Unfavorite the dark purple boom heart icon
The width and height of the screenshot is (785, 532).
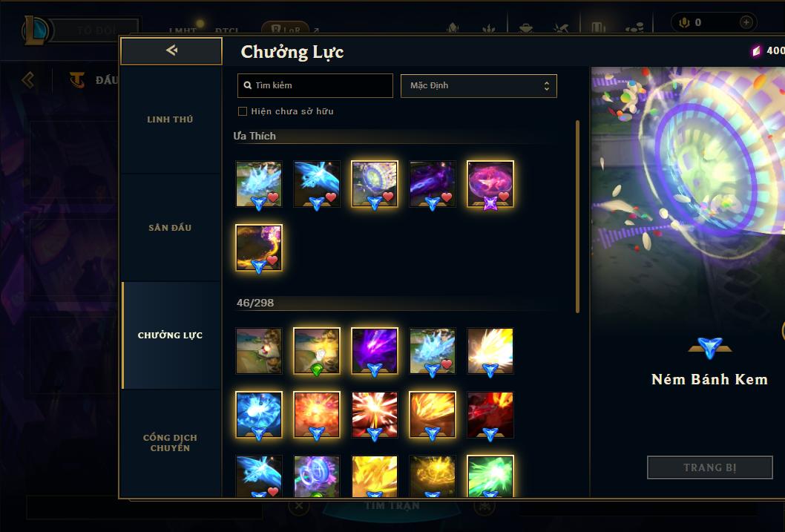click(x=447, y=197)
